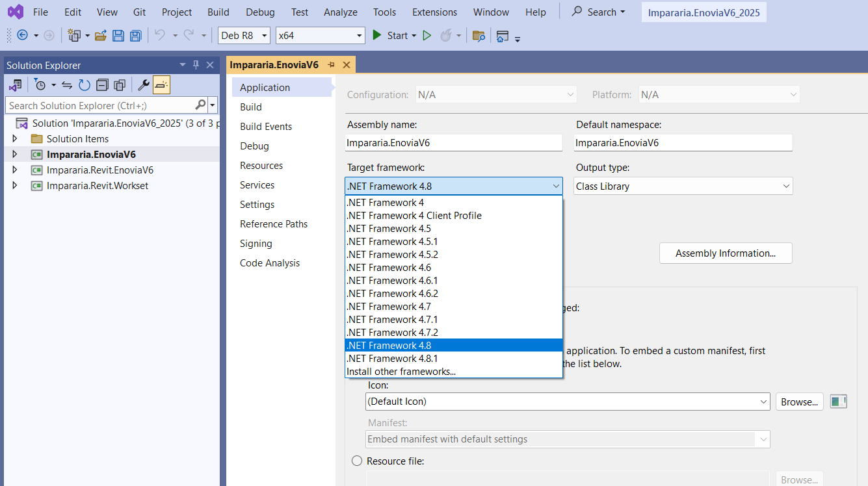
Task: Pin the Solution Explorer panel
Action: point(197,64)
